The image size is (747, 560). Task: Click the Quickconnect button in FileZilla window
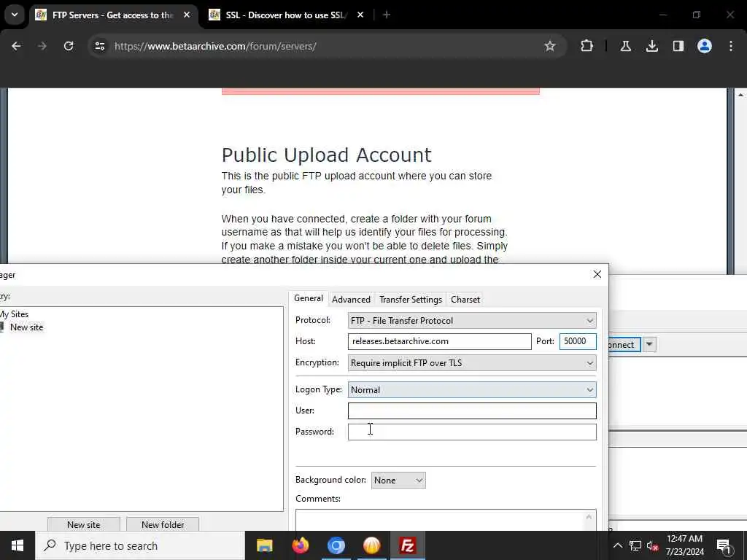click(624, 344)
